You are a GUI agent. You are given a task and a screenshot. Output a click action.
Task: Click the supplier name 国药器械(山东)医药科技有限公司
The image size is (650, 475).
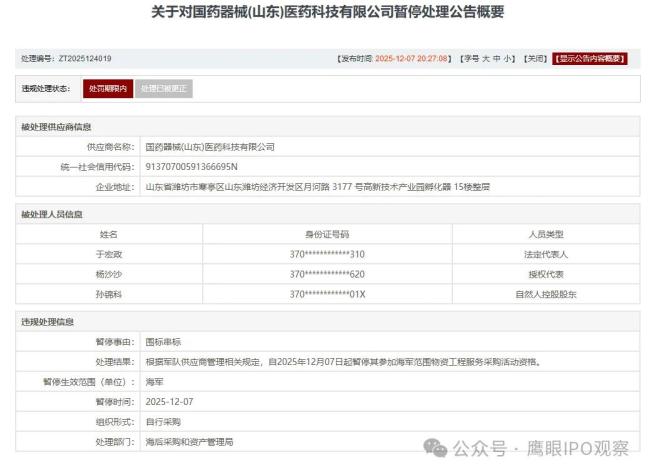pos(210,147)
